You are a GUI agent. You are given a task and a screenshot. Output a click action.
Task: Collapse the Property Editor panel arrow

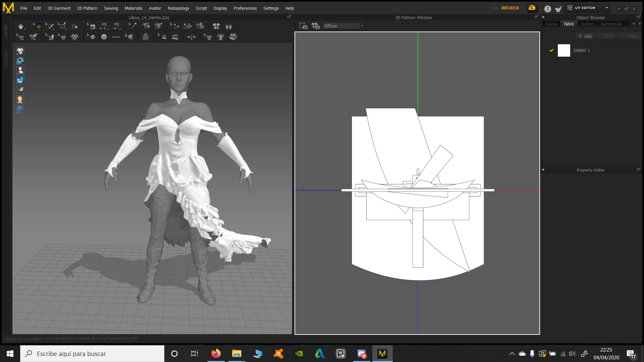pos(543,170)
